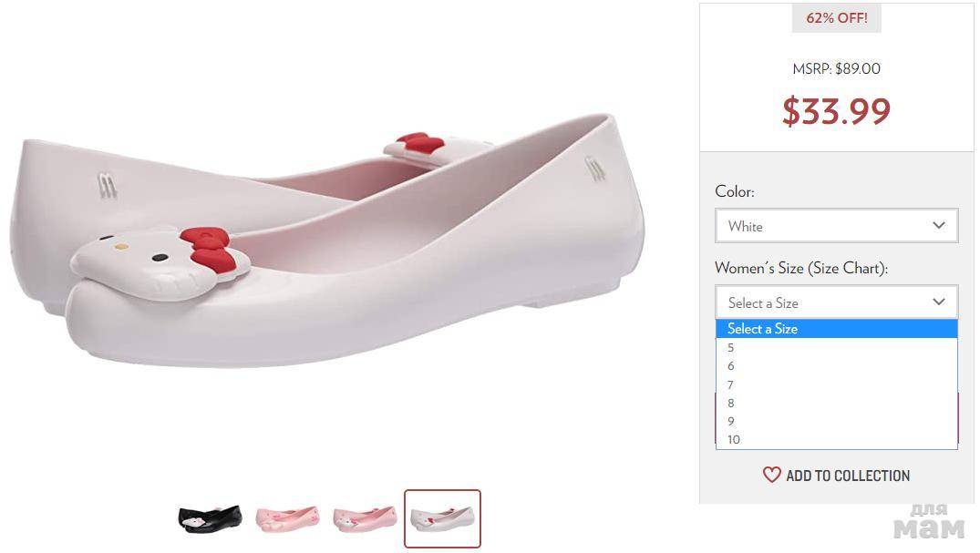Click the watermark logo in bottom-right corner
Screen dimensions: 980x553
[928, 522]
